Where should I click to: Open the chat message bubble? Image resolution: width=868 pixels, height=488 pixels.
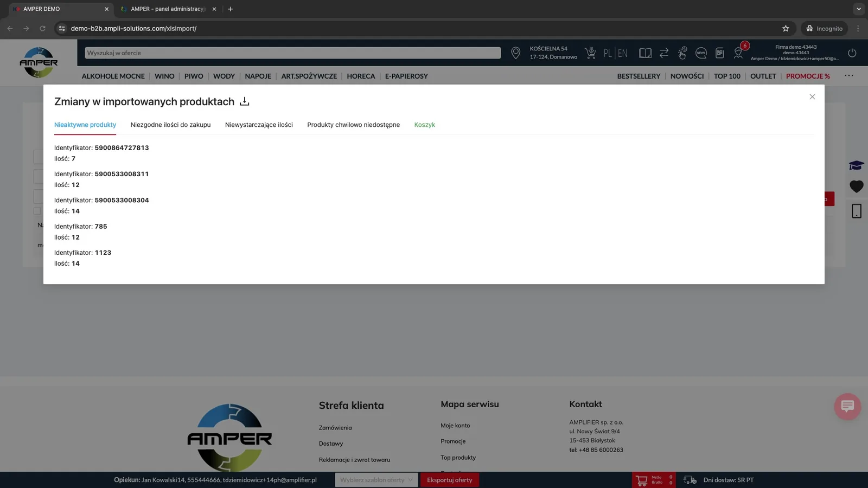847,406
